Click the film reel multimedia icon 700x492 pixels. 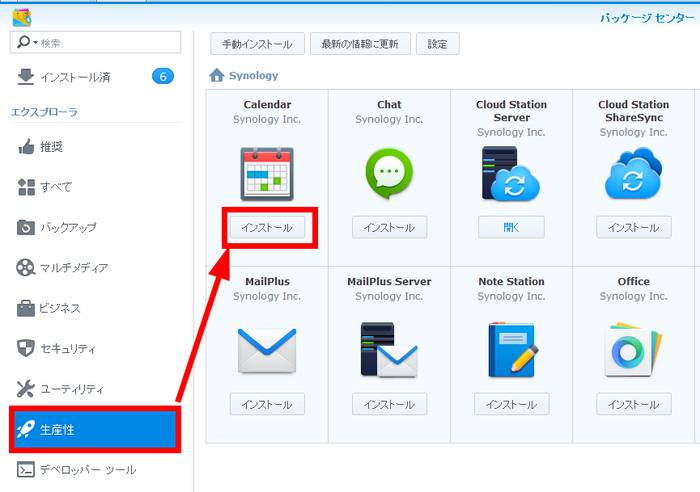pyautogui.click(x=25, y=267)
